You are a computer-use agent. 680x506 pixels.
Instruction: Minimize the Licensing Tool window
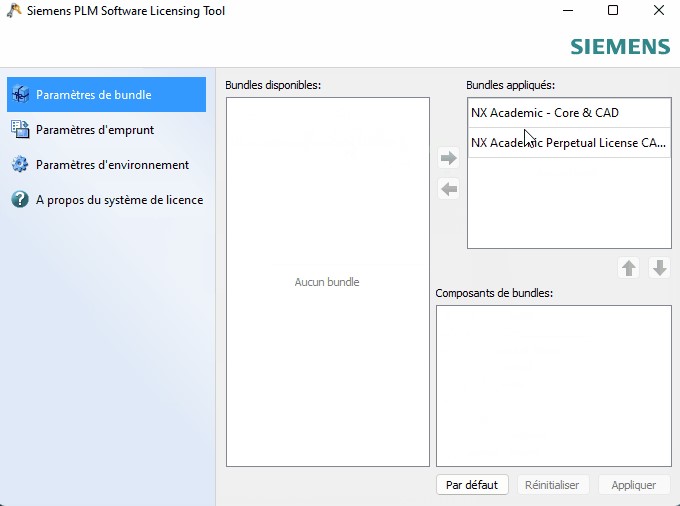[568, 10]
